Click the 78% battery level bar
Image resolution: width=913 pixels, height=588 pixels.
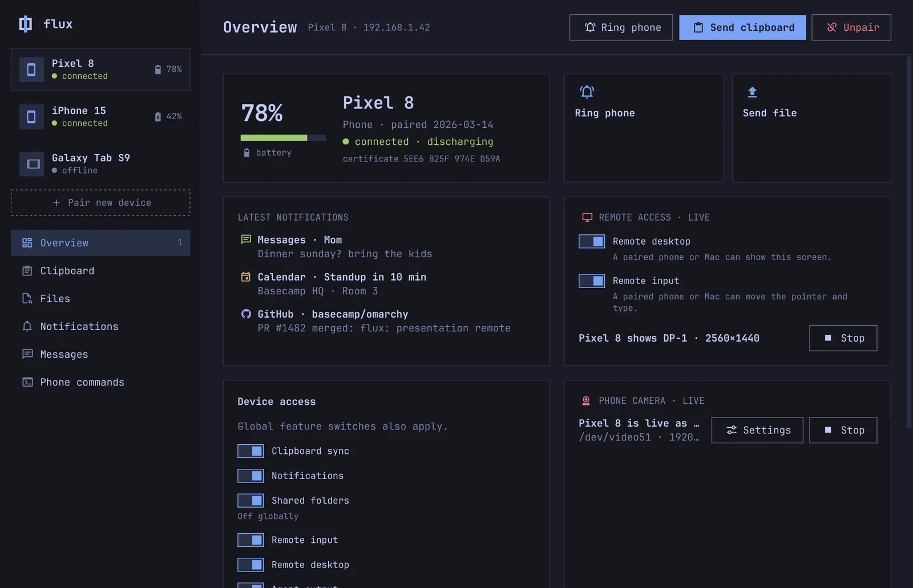(283, 137)
